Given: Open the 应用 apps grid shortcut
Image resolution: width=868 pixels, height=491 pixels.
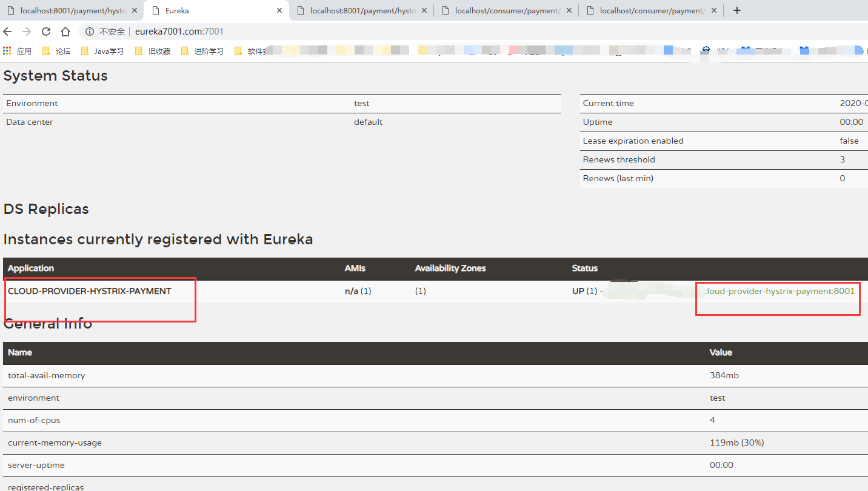Looking at the screenshot, I should click(x=17, y=52).
